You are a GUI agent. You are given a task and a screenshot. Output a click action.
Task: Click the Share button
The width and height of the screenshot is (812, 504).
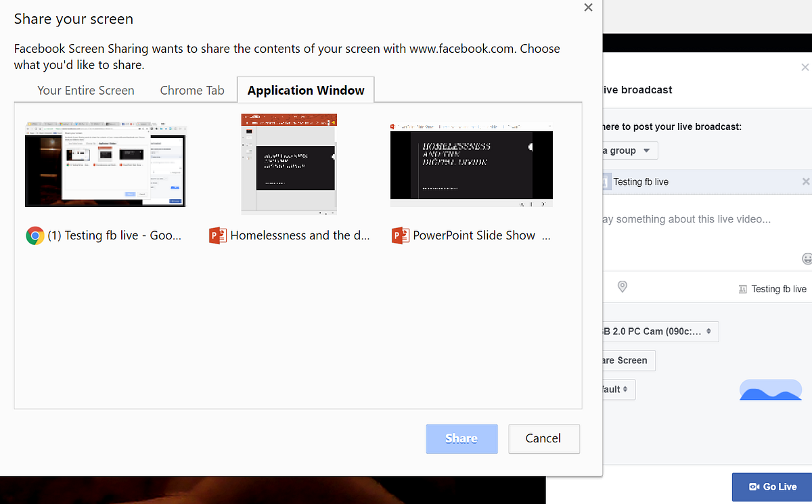(461, 438)
